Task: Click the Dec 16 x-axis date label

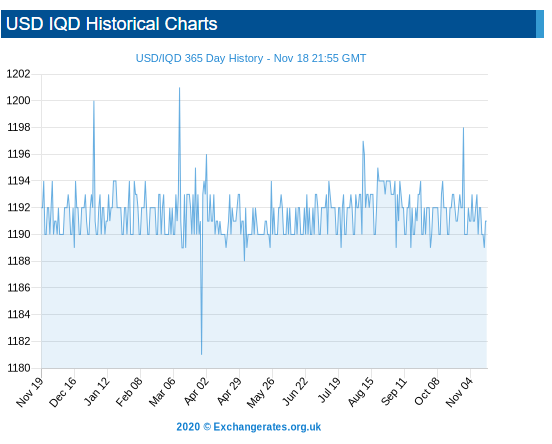Action: [x=63, y=392]
